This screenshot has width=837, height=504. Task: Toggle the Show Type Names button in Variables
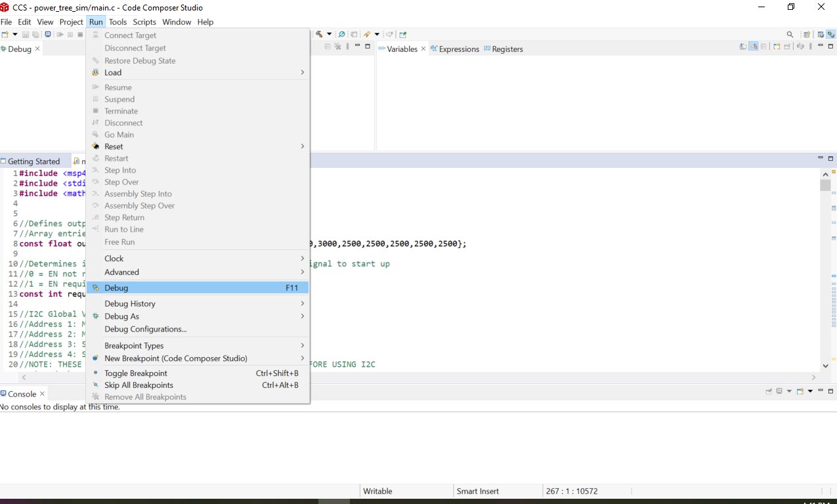(x=743, y=47)
